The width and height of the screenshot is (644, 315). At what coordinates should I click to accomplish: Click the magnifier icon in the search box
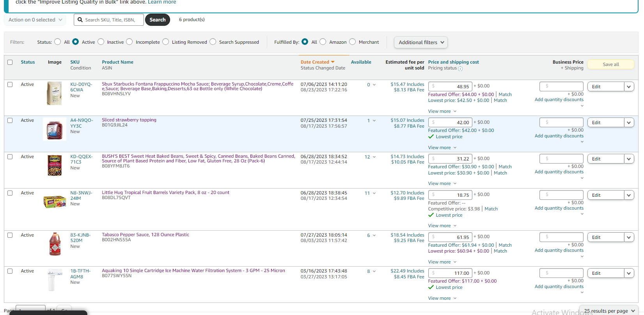click(x=80, y=20)
